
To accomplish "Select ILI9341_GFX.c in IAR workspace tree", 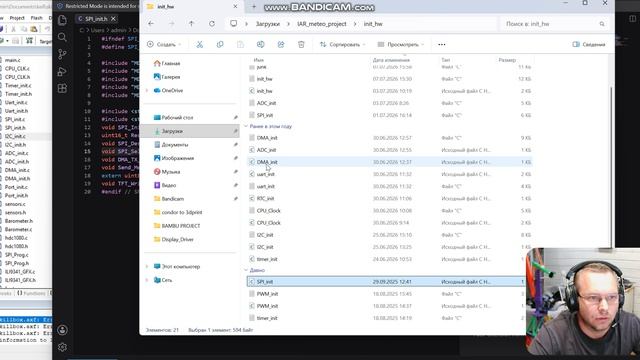I will (20, 272).
